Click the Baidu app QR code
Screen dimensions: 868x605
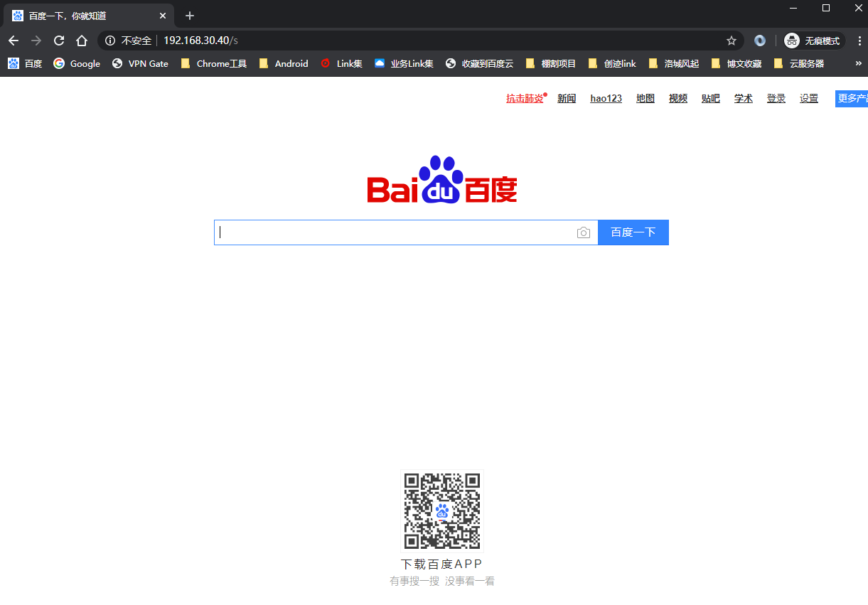tap(442, 511)
